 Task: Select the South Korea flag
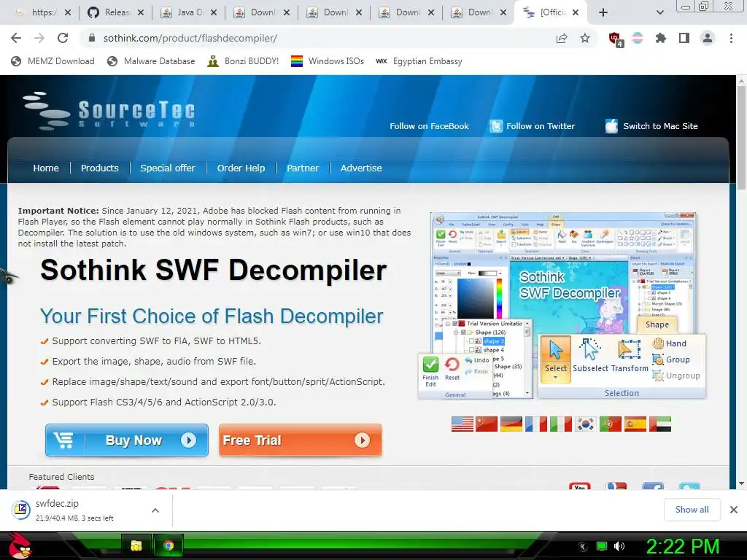coord(586,424)
